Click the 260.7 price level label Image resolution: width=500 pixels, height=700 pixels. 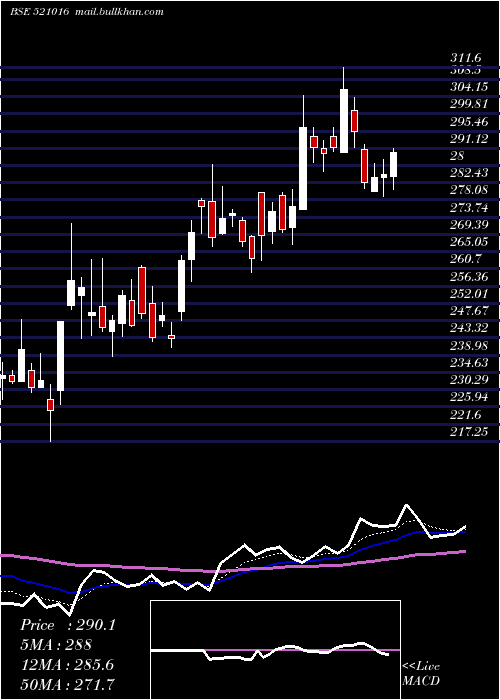[466, 259]
